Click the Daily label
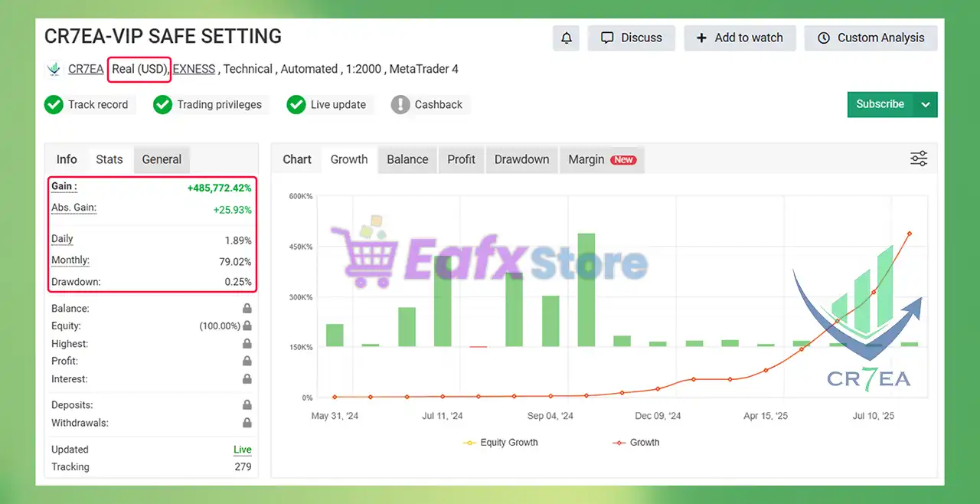 pyautogui.click(x=62, y=239)
